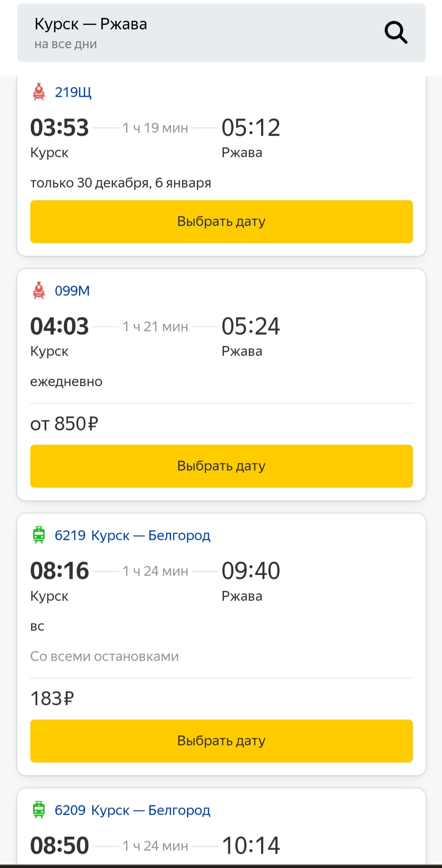Viewport: 442px width, 868px height.
Task: Click green suburban train icon beside 6209
Action: 39,810
